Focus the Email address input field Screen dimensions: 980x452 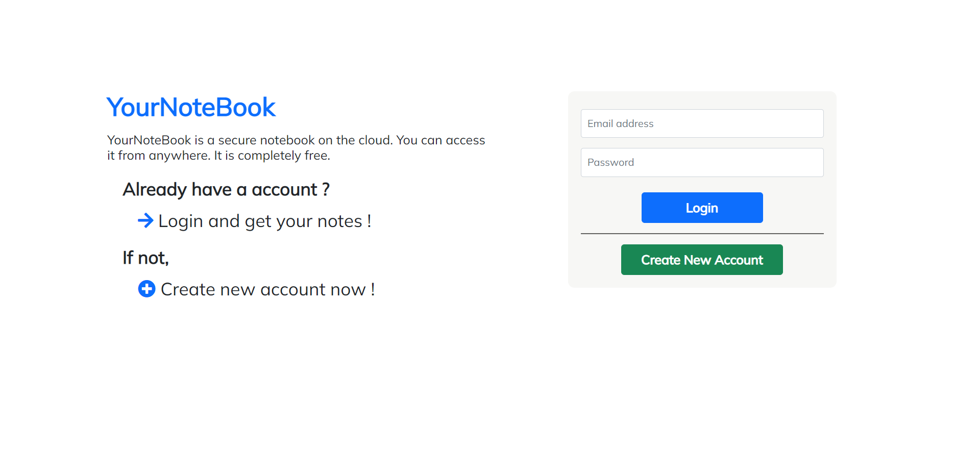click(702, 123)
